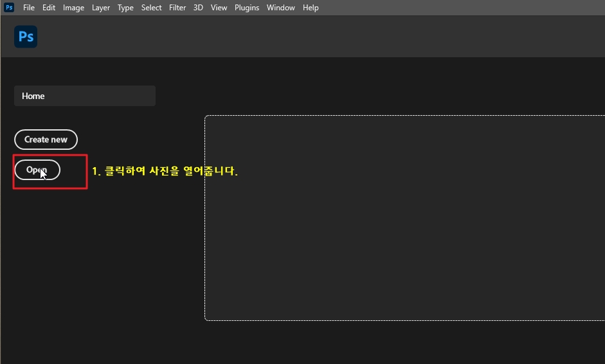Click inside the dashed drop area

tap(404, 218)
